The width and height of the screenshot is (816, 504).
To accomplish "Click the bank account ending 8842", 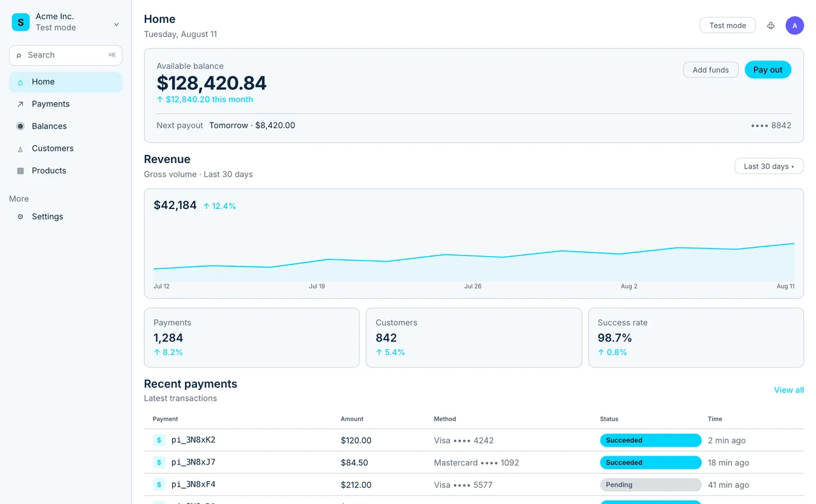I will tap(771, 126).
